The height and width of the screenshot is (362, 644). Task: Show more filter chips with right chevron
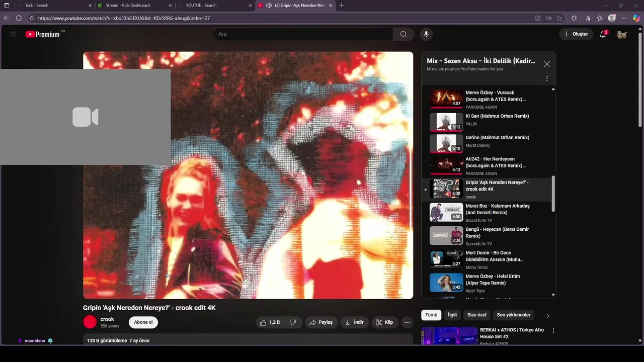tap(548, 315)
